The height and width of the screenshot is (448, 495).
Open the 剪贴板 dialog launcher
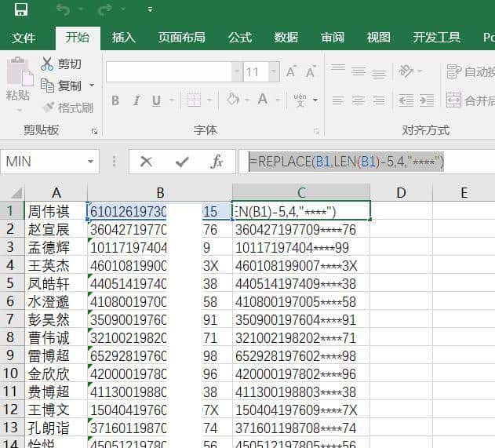[x=94, y=131]
